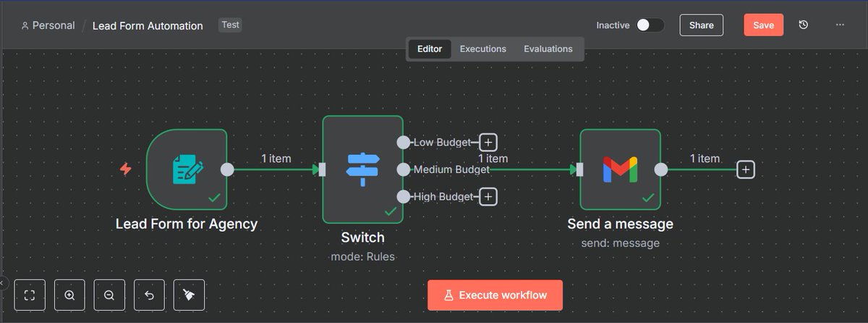The height and width of the screenshot is (323, 868).
Task: Reset the canvas zoom level
Action: [149, 295]
